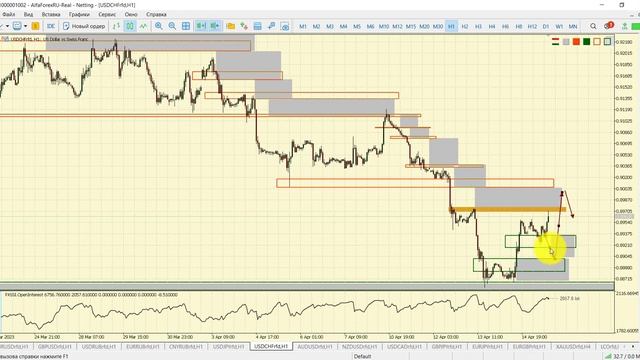Switch to USDRUB H1 chart tab

pos(98,347)
